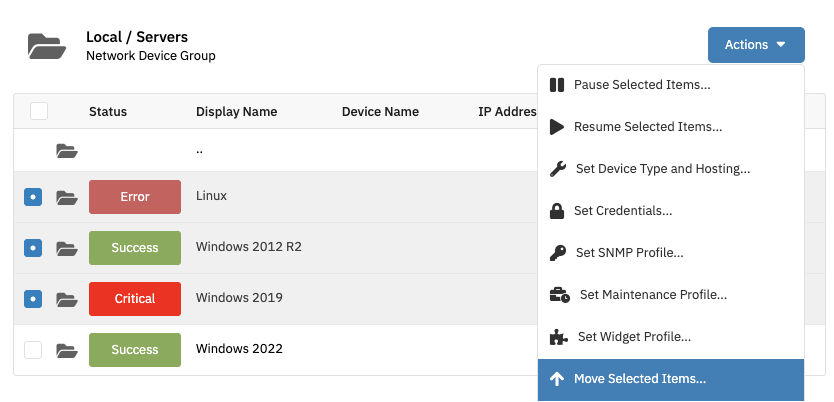Open the parent folder '..' row

199,150
